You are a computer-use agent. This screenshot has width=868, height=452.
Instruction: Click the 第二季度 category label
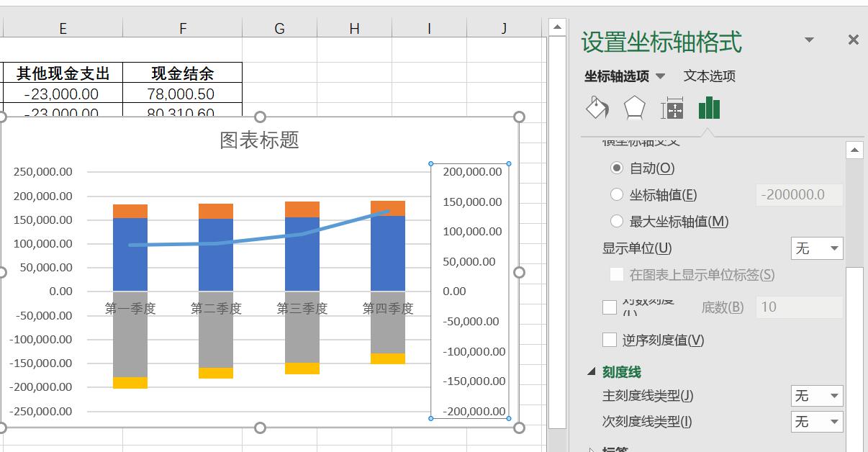(x=216, y=308)
